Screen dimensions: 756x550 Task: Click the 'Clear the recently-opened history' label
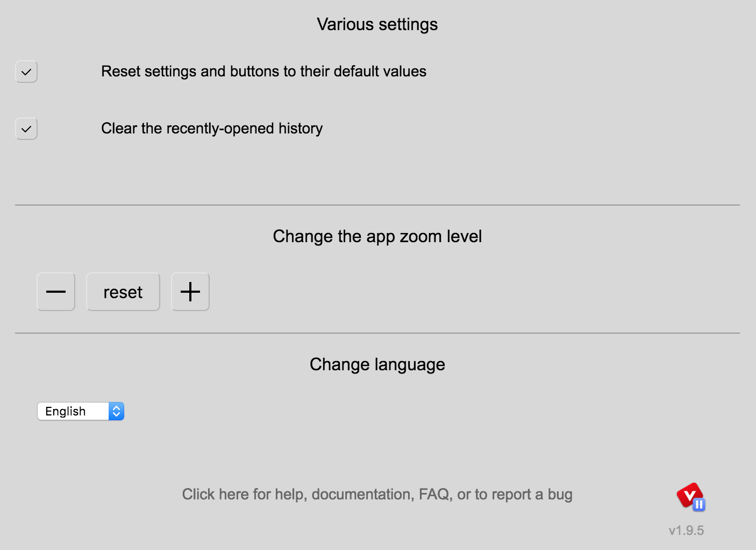click(212, 129)
